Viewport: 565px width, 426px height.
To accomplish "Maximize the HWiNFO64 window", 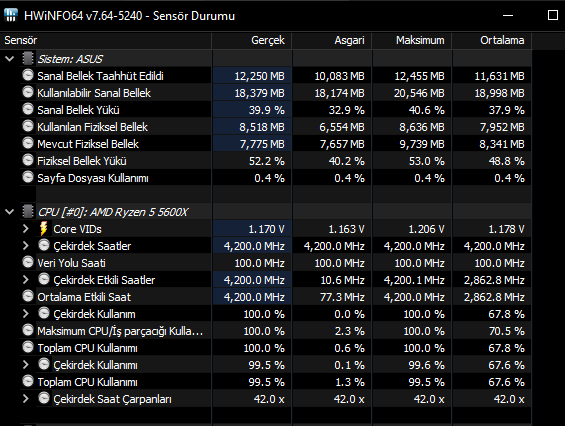I will 553,15.
